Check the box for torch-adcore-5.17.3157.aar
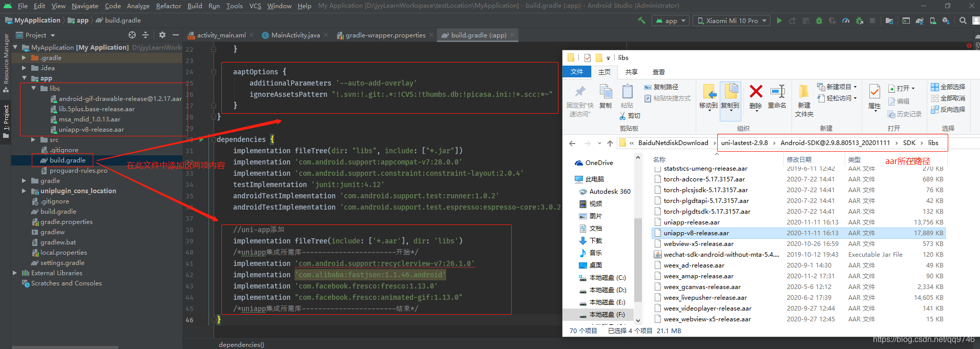The width and height of the screenshot is (980, 349). point(658,179)
